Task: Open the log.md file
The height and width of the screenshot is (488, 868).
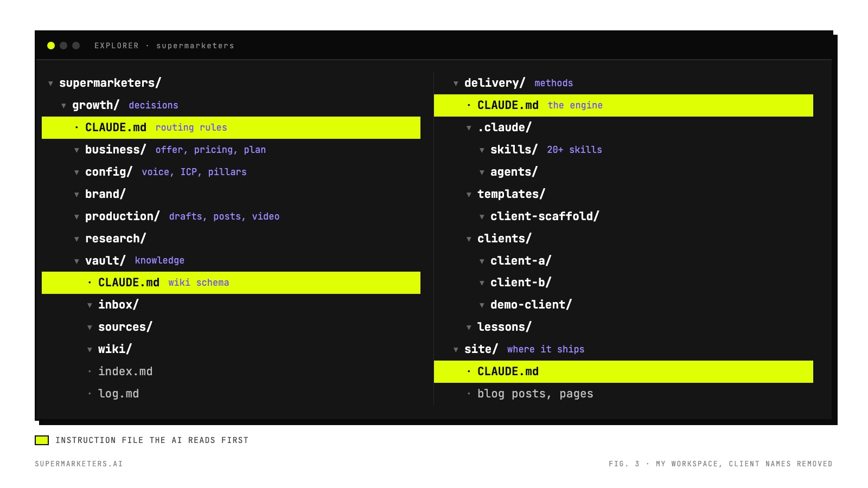Action: [118, 394]
